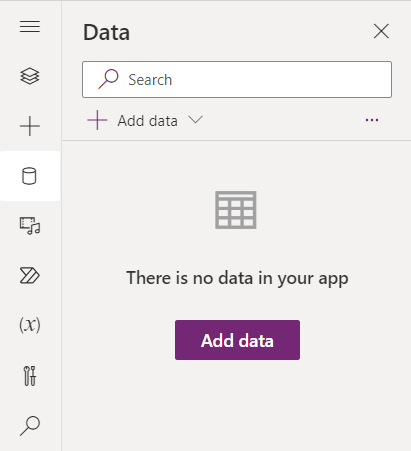Open the ellipsis more options menu
The height and width of the screenshot is (451, 411).
click(x=372, y=120)
